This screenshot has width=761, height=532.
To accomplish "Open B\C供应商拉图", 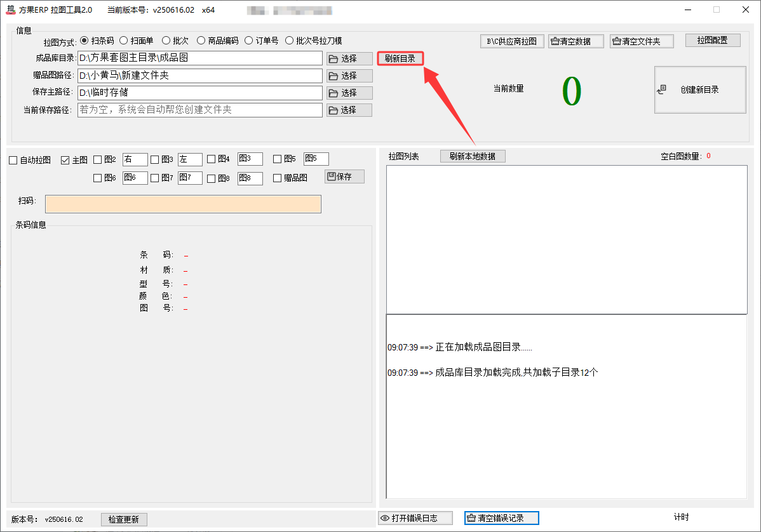I will pos(511,41).
